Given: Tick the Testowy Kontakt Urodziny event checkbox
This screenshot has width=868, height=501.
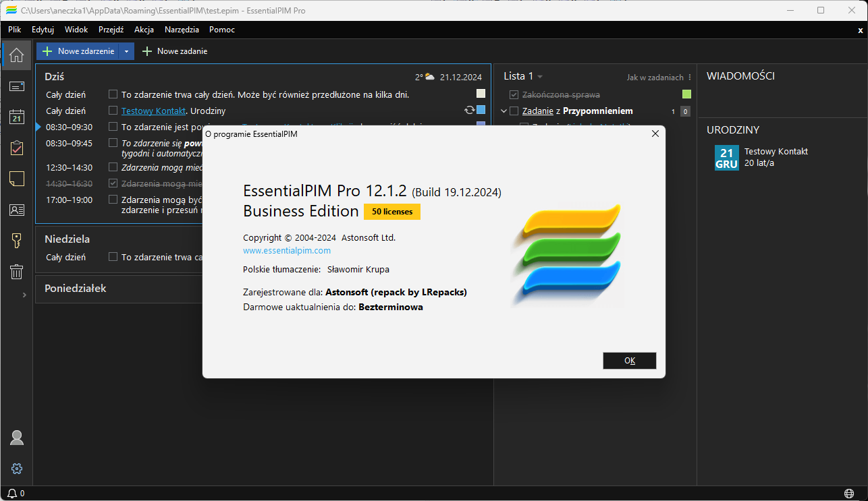Looking at the screenshot, I should [113, 111].
